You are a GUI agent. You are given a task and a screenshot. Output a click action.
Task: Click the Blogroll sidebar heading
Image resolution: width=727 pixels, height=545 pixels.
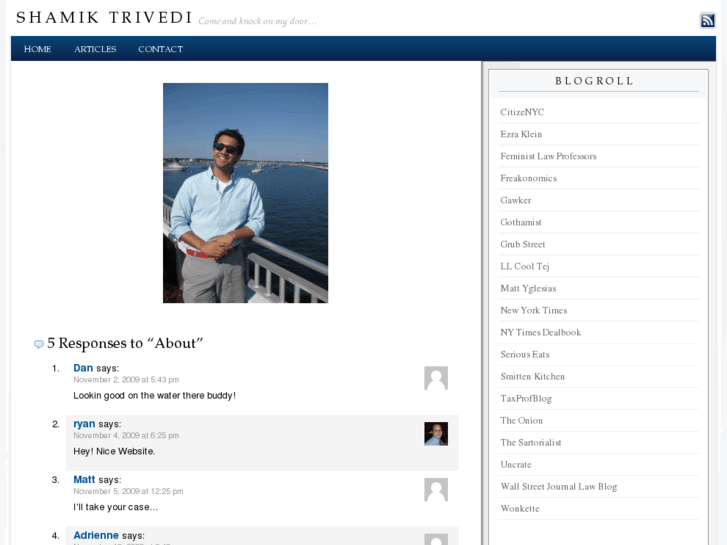594,81
